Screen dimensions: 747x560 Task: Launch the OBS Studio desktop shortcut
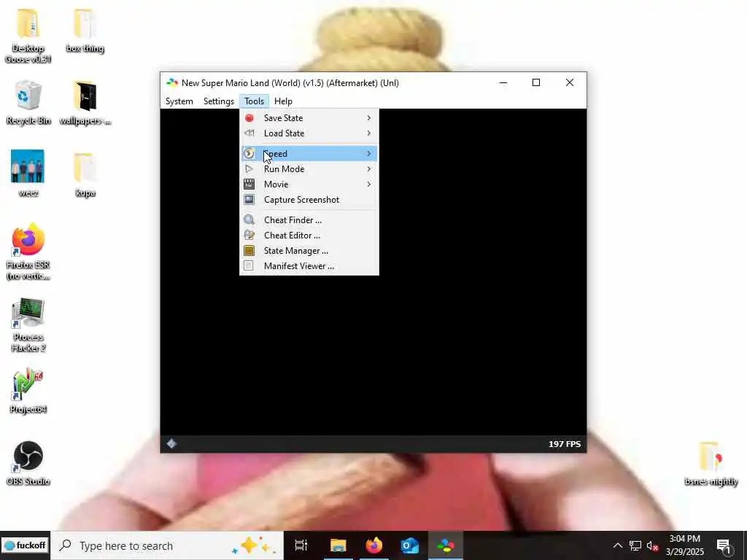point(28,463)
